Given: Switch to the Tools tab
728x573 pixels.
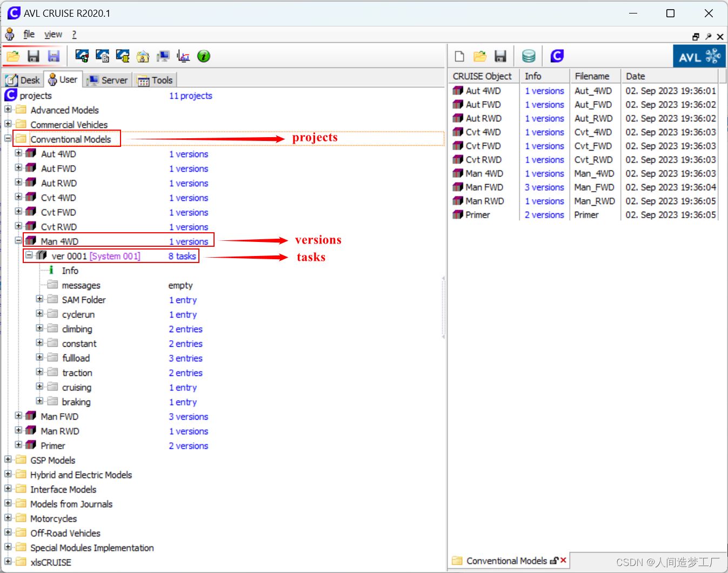Looking at the screenshot, I should [x=155, y=80].
